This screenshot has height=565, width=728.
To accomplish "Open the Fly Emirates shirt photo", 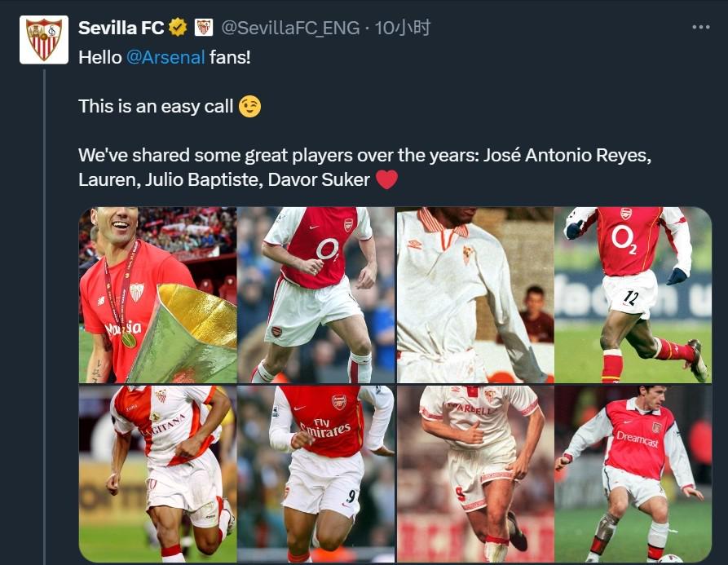I will click(x=316, y=474).
